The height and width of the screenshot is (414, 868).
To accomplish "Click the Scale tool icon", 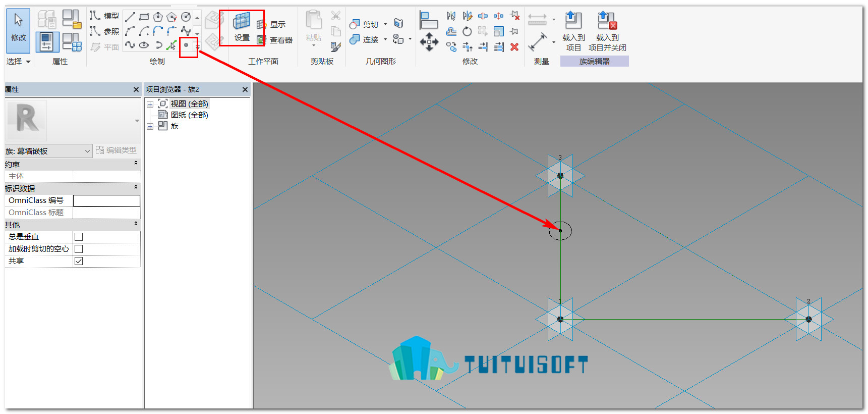I will pyautogui.click(x=498, y=31).
